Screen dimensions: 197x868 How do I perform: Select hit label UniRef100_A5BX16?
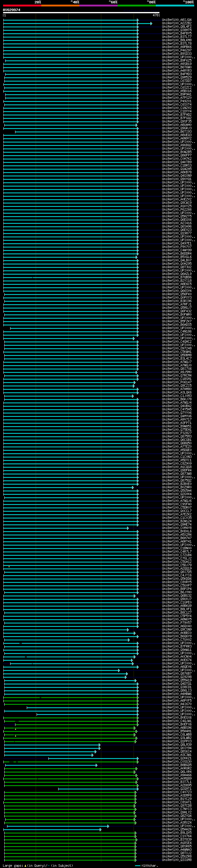click(177, 91)
